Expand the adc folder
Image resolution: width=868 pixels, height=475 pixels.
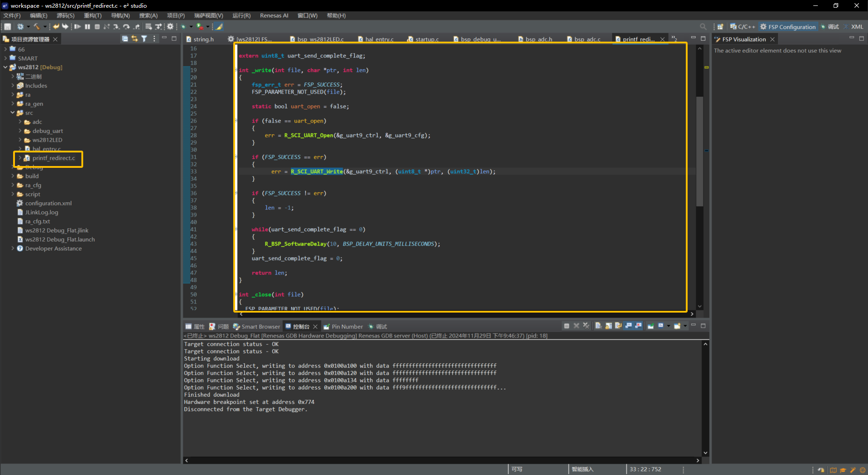pos(20,122)
